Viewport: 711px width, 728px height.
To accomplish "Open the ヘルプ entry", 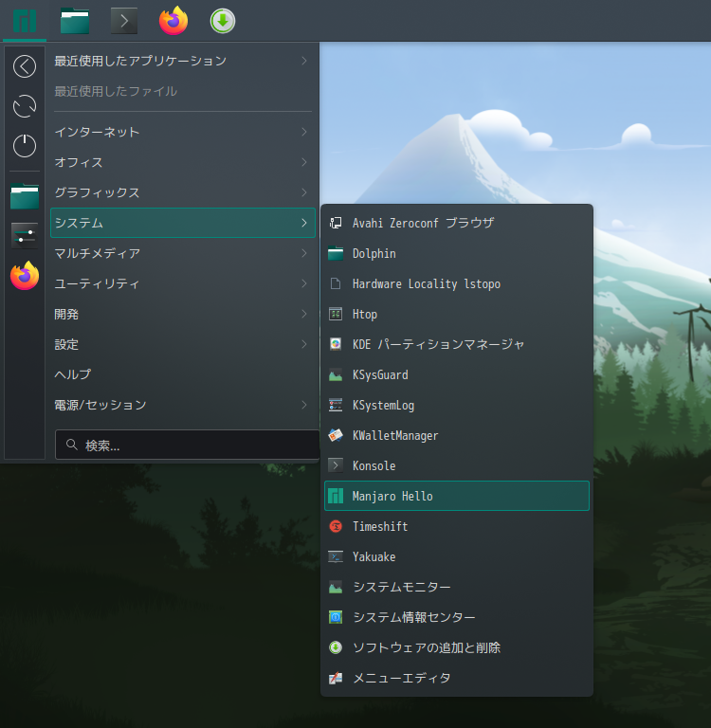I will click(183, 374).
